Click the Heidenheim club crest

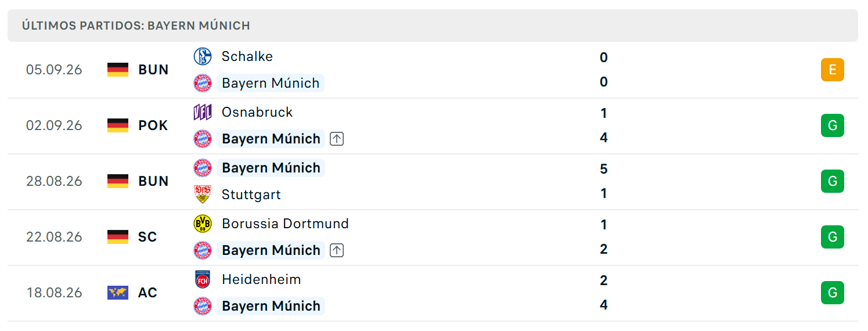[x=203, y=279]
